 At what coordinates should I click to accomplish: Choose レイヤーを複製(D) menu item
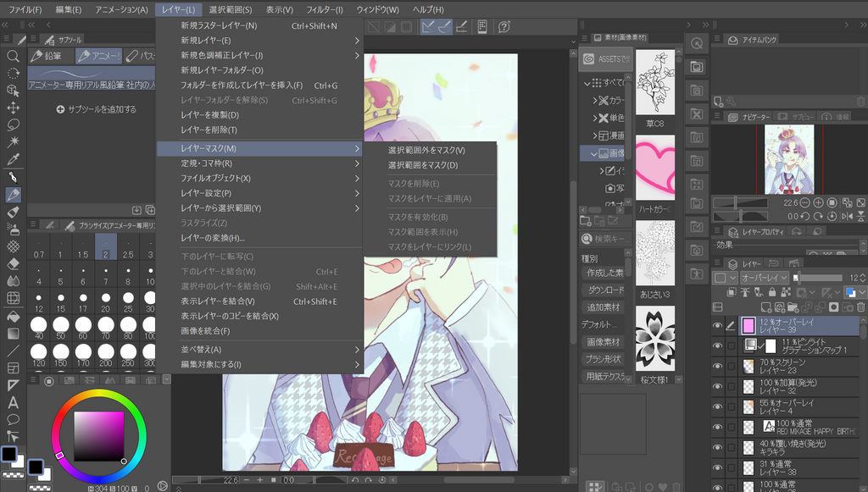pos(259,115)
